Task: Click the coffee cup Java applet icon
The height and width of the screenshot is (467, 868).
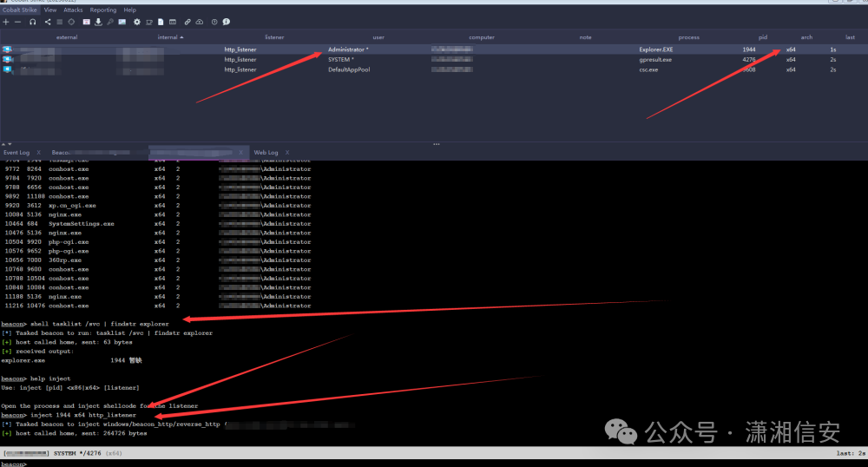Action: tap(149, 22)
